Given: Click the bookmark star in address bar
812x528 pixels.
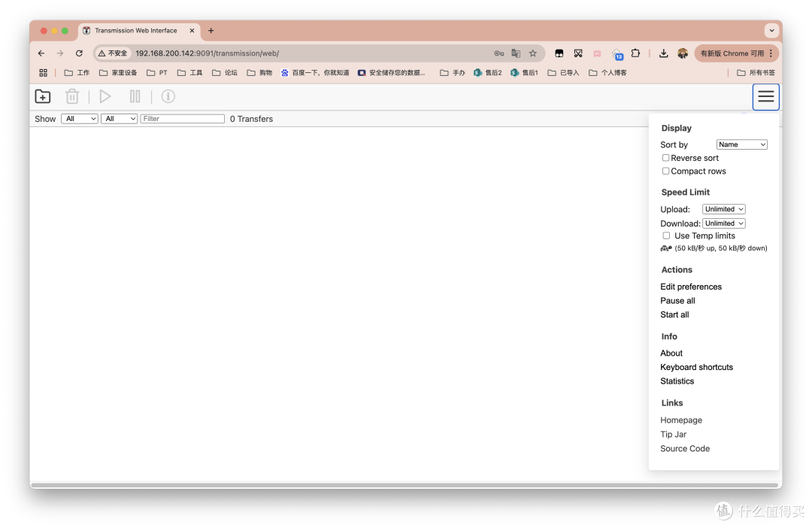Looking at the screenshot, I should pyautogui.click(x=533, y=53).
